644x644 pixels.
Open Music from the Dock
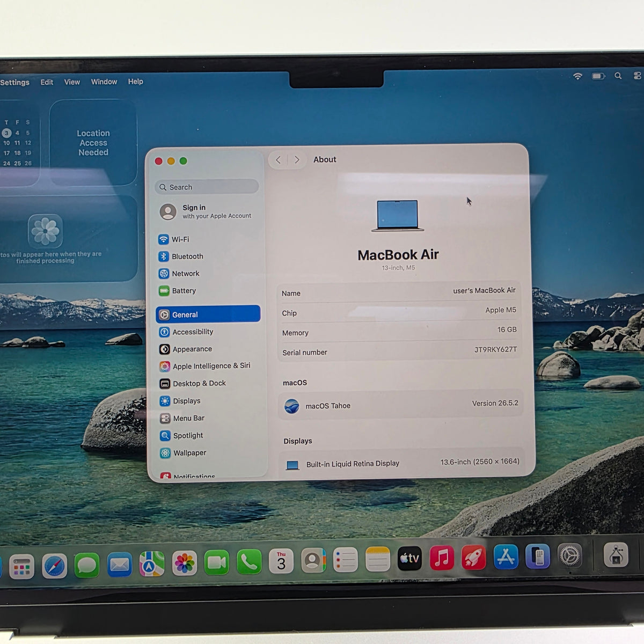tap(442, 559)
